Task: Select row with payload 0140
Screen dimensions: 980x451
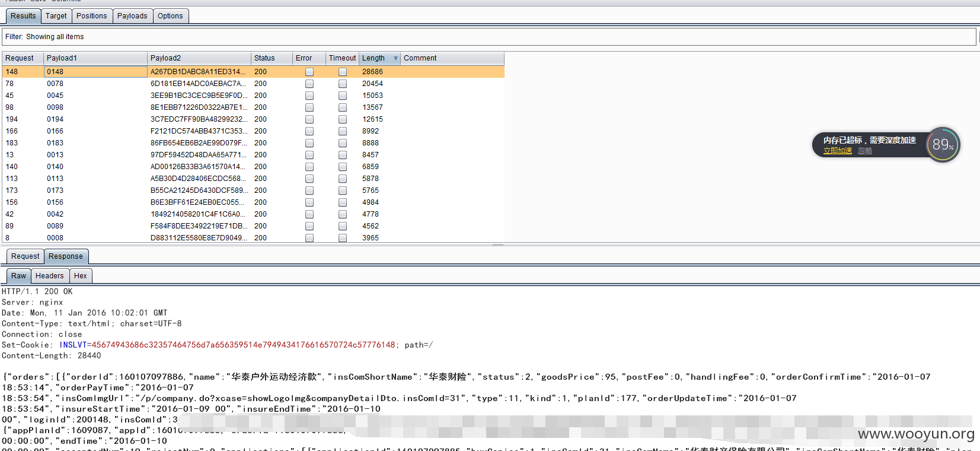Action: click(253, 167)
